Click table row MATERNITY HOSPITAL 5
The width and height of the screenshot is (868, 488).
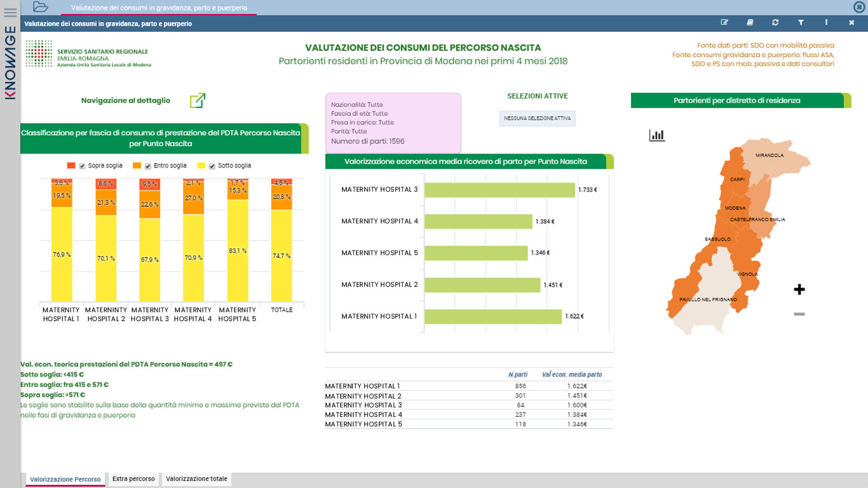click(x=469, y=424)
